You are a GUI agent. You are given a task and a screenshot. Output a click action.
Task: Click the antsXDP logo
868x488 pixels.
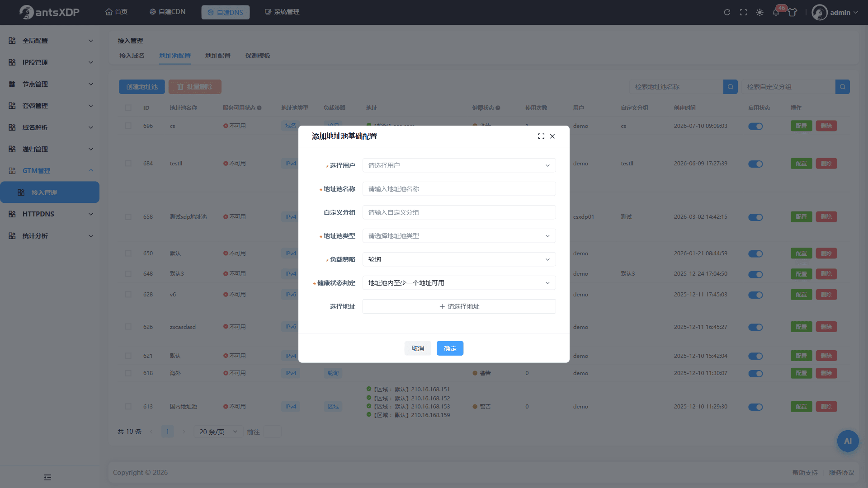click(49, 12)
